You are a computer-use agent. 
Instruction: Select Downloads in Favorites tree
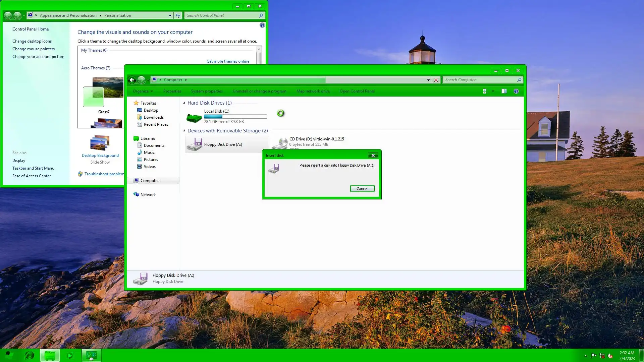tap(154, 117)
